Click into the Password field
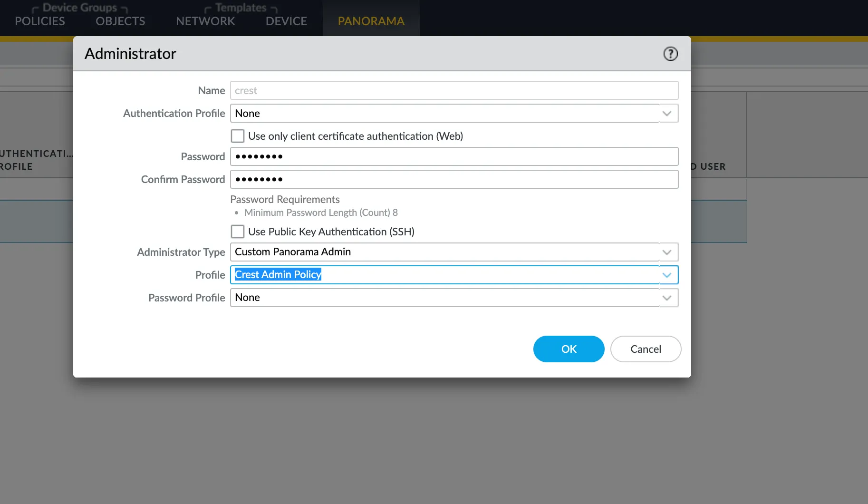Image resolution: width=868 pixels, height=504 pixels. point(454,156)
